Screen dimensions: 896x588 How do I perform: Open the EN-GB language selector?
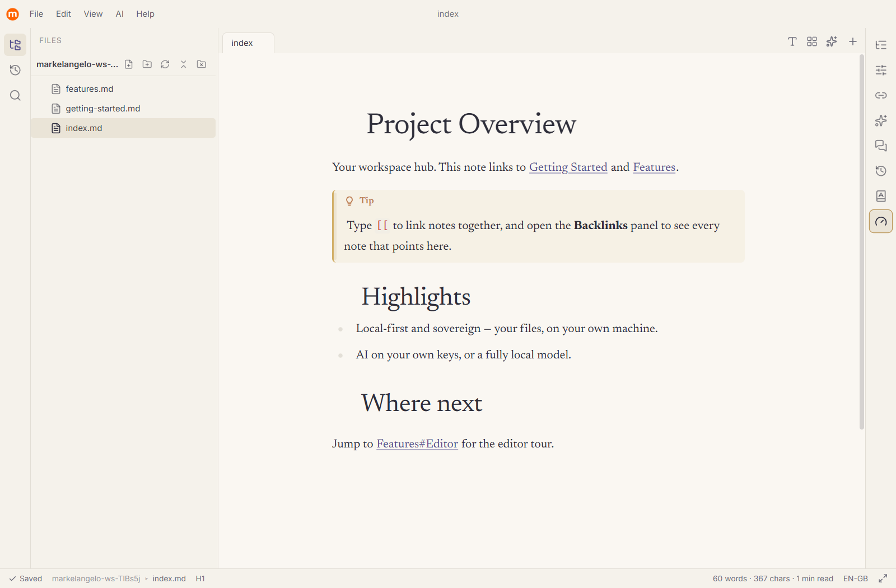856,578
